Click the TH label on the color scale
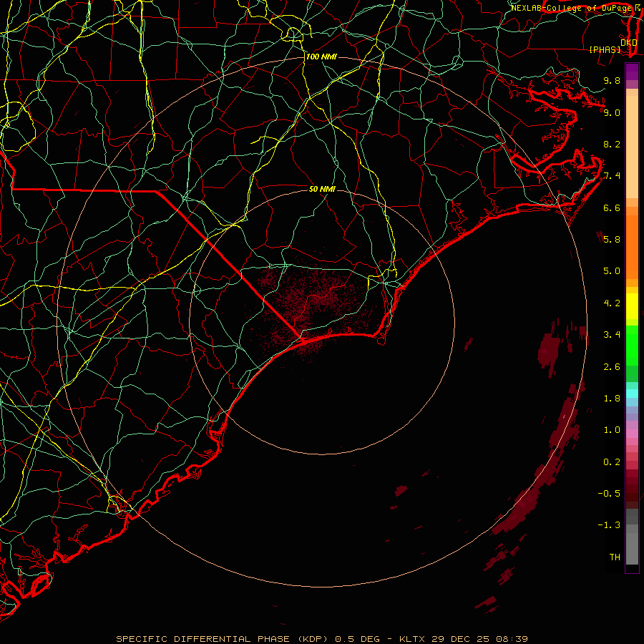This screenshot has height=644, width=644. tap(615, 557)
